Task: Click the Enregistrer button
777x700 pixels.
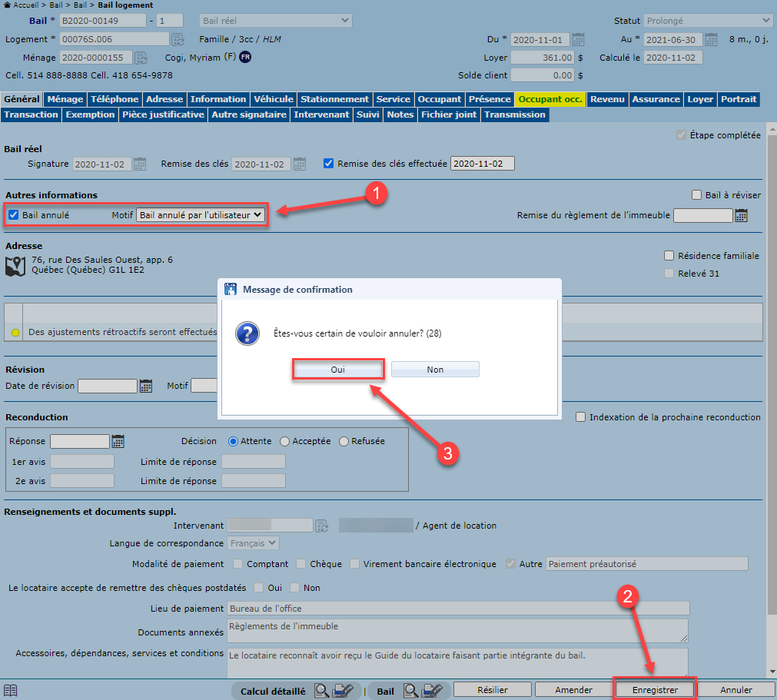Action: [x=655, y=690]
